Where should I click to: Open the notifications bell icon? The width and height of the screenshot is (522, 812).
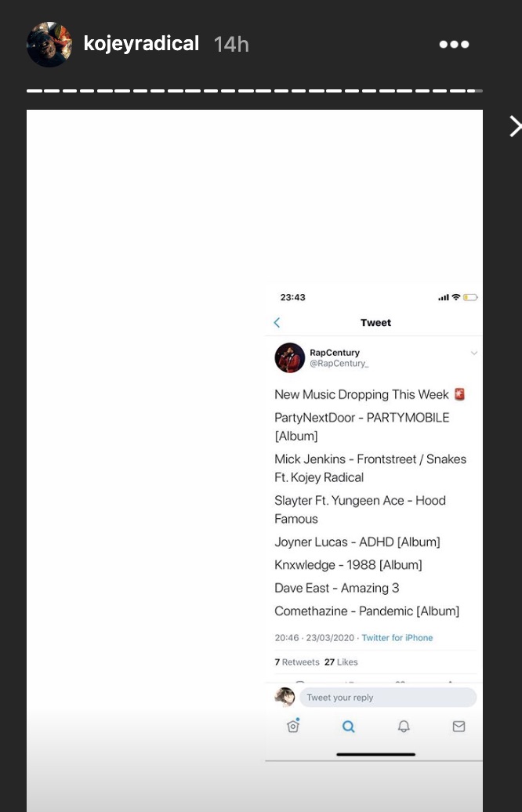(x=404, y=727)
